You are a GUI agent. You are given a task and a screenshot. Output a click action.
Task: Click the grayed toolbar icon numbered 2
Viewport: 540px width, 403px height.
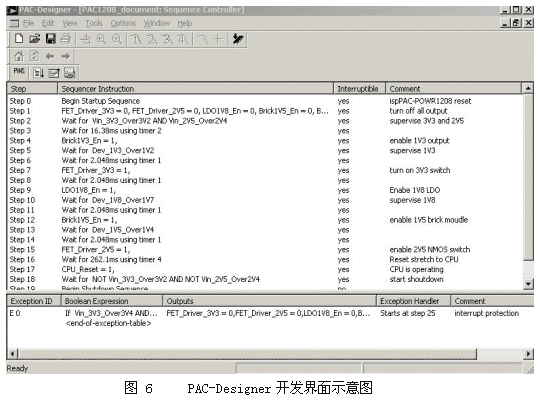tap(152, 39)
